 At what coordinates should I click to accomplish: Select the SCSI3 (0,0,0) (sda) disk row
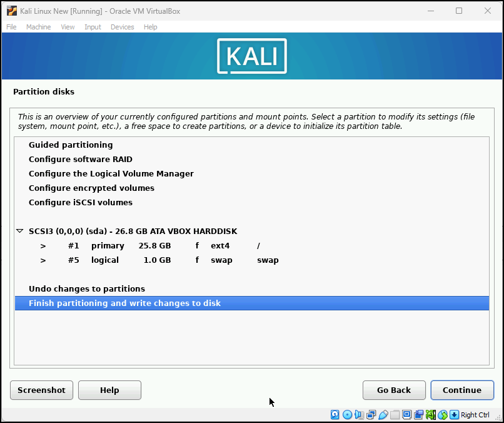[x=252, y=232]
